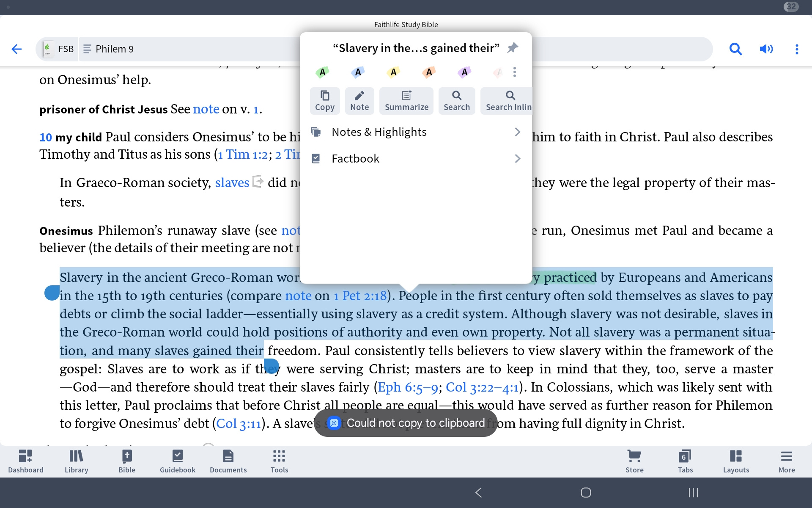The image size is (812, 508).
Task: Open the Eph 6:5–9 link
Action: pos(407,387)
